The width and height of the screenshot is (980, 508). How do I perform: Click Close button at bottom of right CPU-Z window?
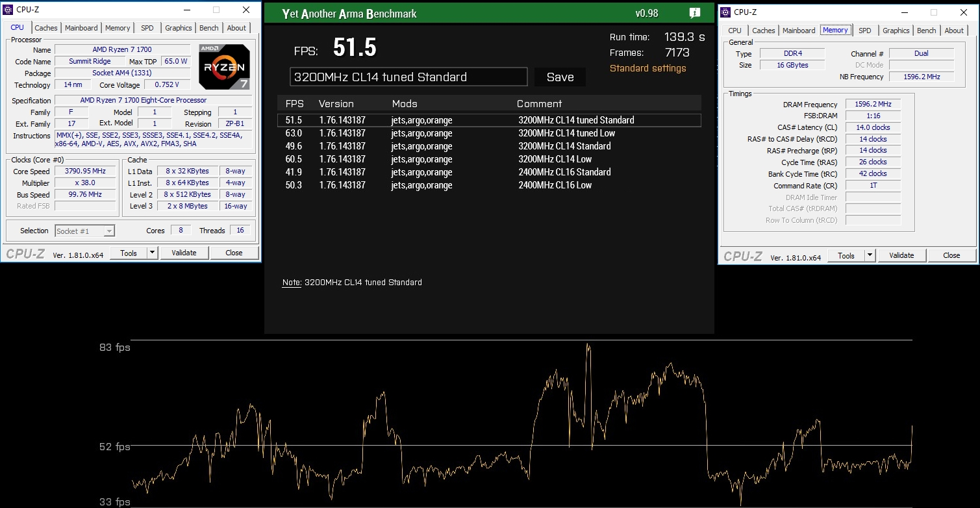(951, 255)
